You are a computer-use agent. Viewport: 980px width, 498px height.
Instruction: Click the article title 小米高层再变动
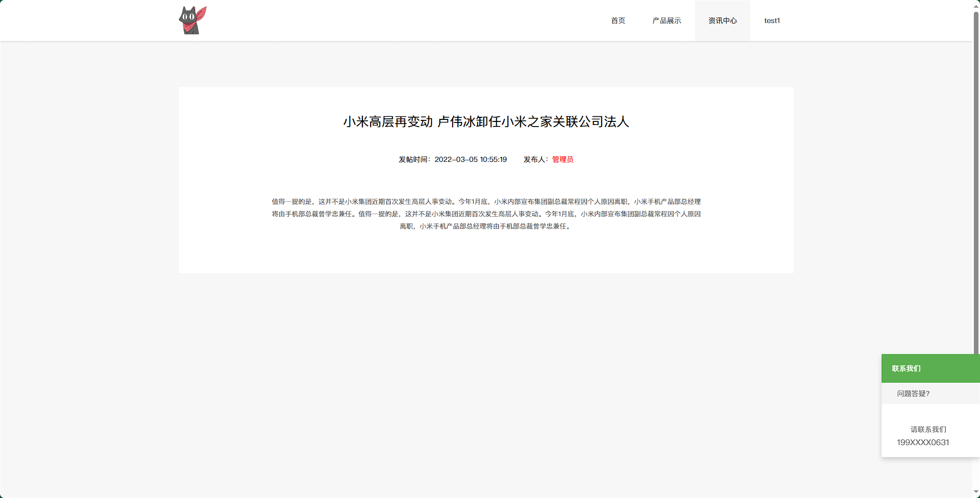(x=486, y=121)
